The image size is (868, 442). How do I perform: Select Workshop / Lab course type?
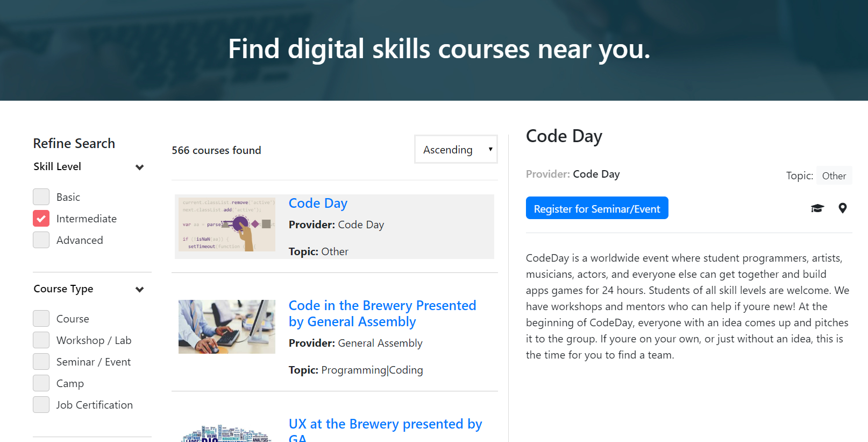coord(41,340)
